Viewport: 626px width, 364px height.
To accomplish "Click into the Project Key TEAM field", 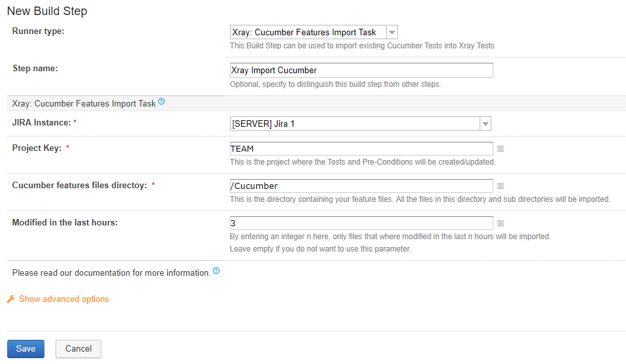I will (x=361, y=148).
